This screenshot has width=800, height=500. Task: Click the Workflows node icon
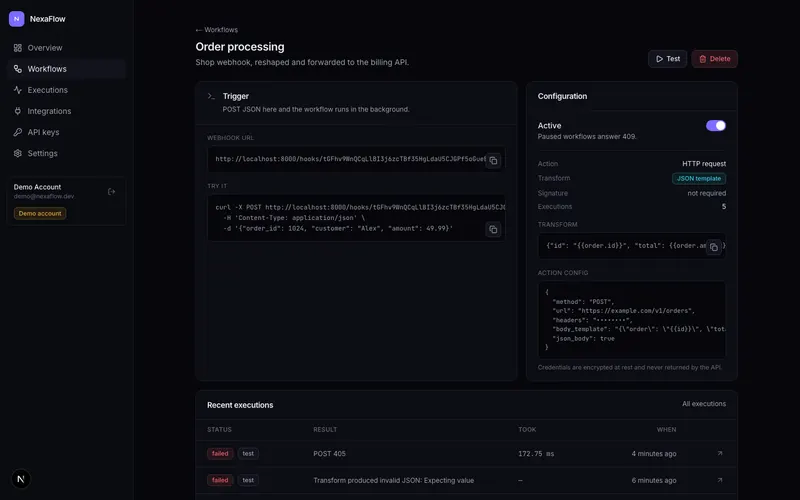[18, 69]
